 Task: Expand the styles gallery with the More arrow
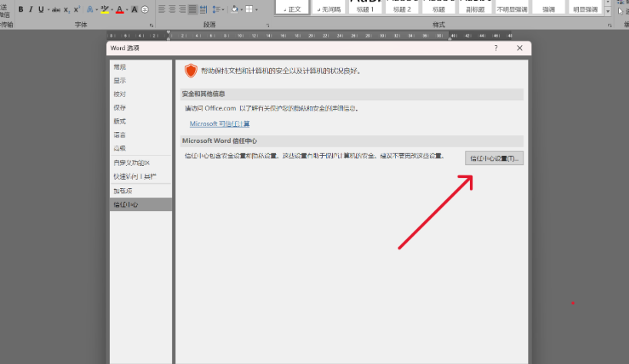[x=608, y=12]
